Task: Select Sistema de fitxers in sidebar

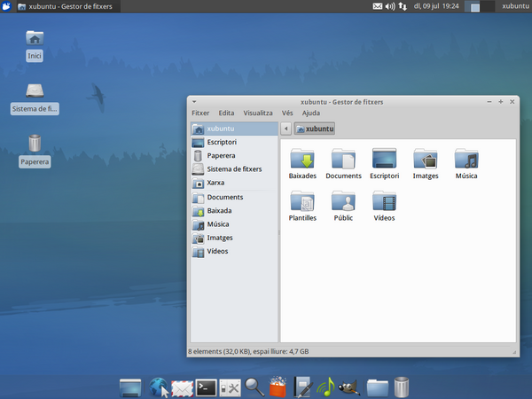Action: coord(232,168)
